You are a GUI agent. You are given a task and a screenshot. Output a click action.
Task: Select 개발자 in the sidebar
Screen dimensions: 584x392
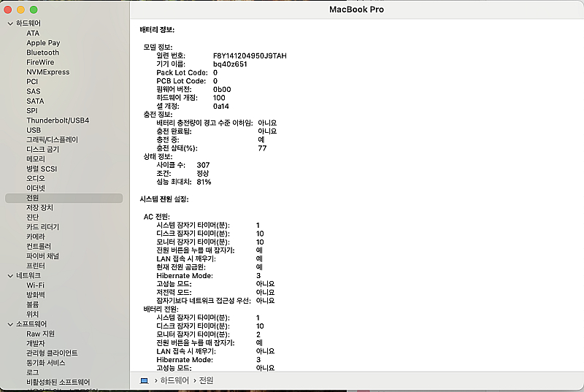click(35, 343)
